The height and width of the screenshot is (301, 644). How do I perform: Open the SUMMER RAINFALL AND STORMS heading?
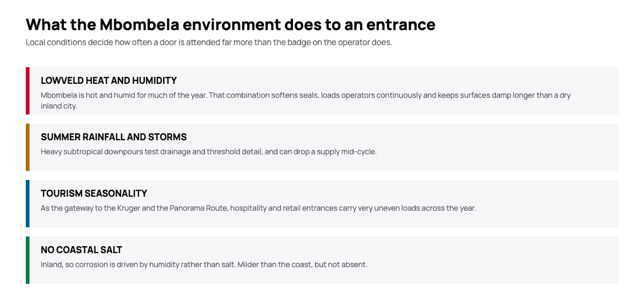point(114,137)
